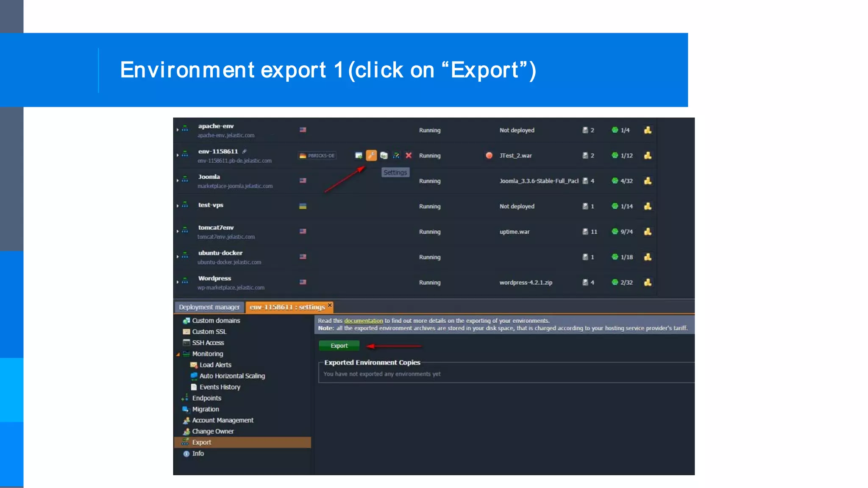Screen dimensions: 868x488
Task: Click the green cloudlet usage icon in Joomla row
Action: pos(615,181)
